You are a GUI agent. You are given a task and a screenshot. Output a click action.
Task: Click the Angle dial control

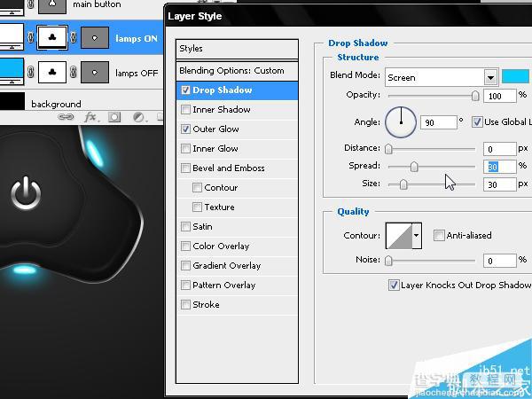click(401, 122)
